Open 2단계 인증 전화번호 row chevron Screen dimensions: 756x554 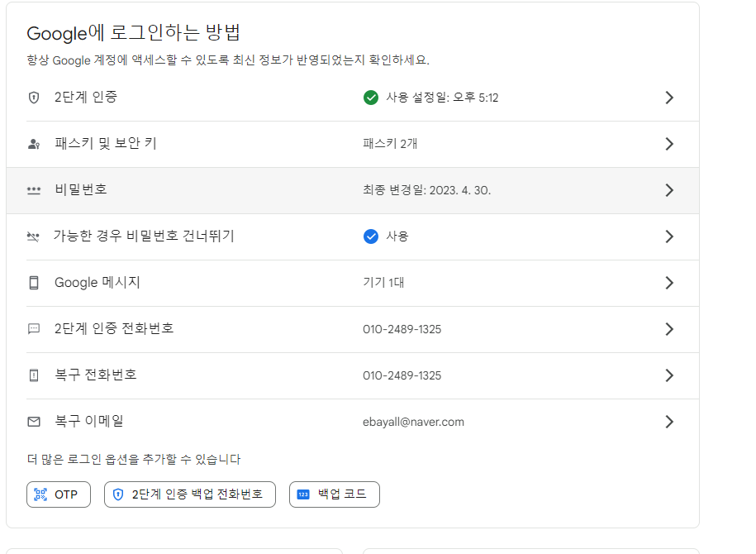669,329
